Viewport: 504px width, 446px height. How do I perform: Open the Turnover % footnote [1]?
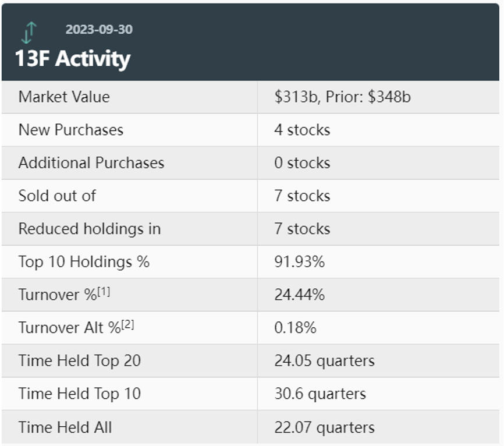click(x=104, y=291)
